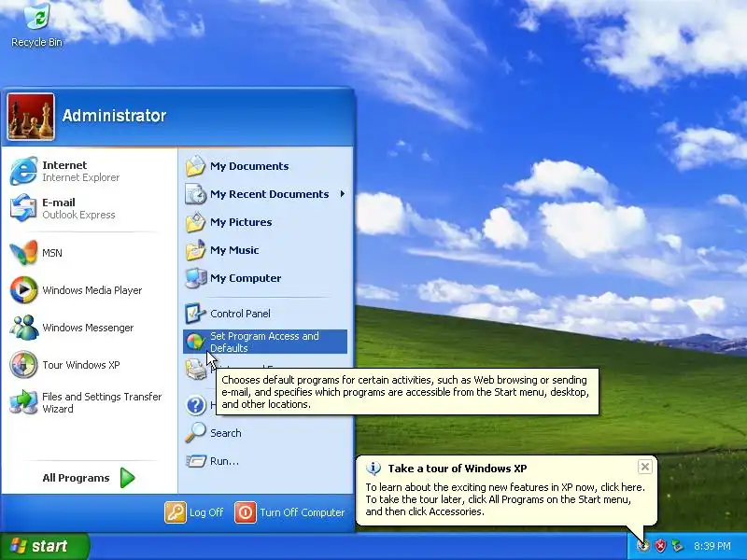Open Outlook Express E-mail icon

pos(24,208)
